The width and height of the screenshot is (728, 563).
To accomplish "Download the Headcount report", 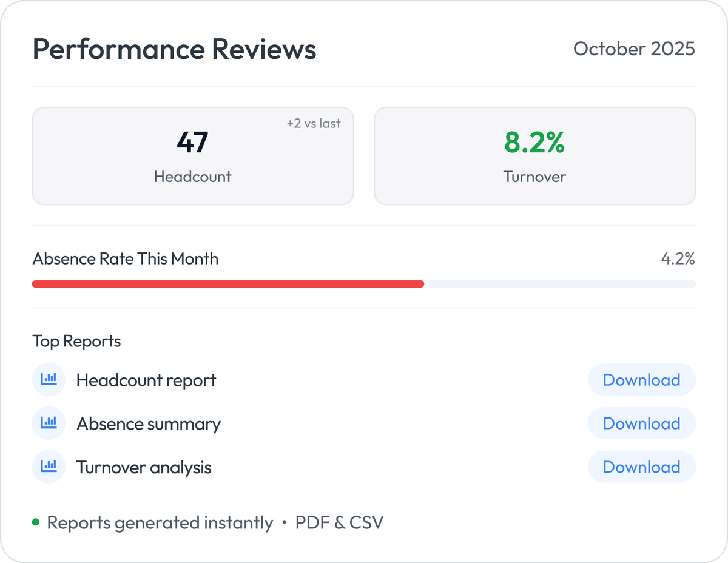I will 641,379.
